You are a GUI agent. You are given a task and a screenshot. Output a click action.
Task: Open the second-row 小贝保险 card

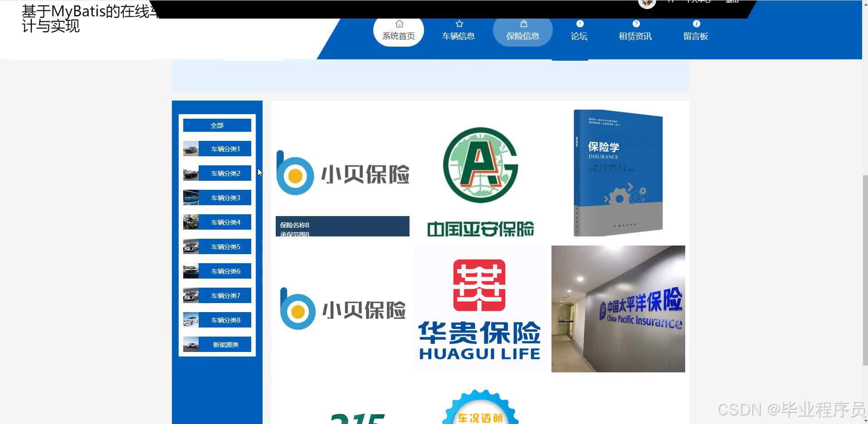click(342, 309)
